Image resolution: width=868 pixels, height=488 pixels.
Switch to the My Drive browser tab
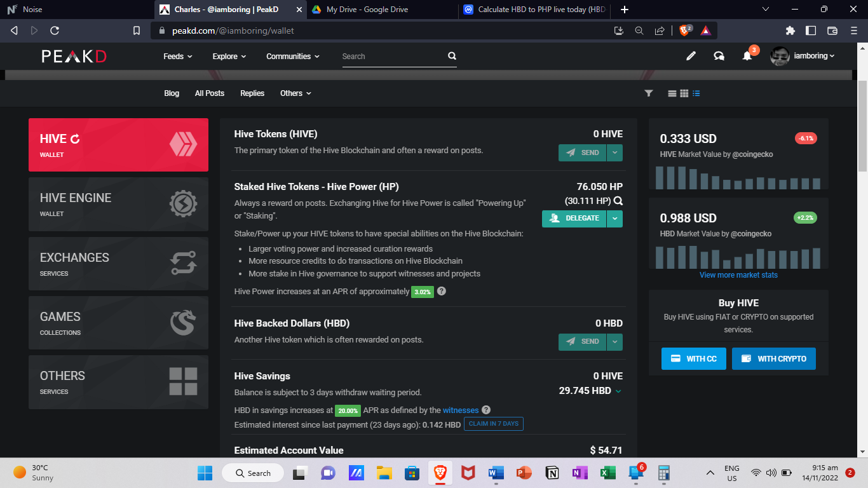click(381, 10)
